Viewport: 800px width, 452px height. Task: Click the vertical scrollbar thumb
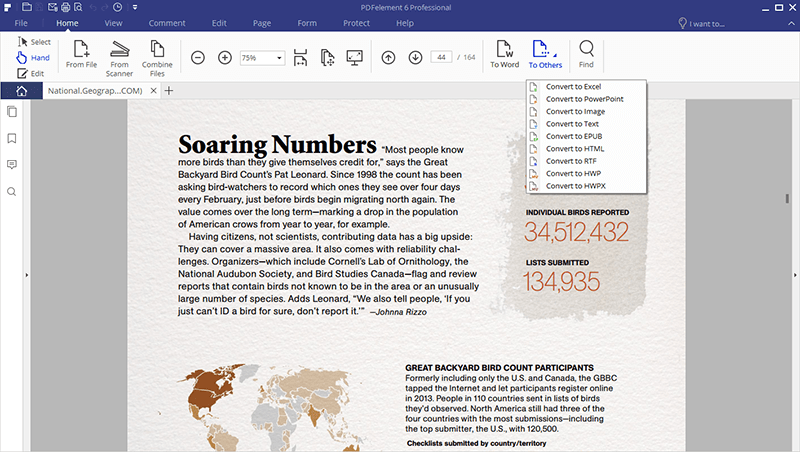(x=787, y=198)
